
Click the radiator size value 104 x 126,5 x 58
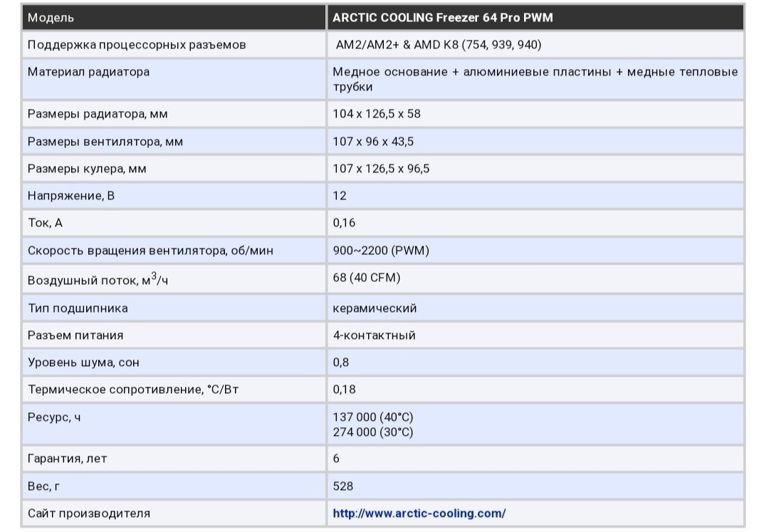(x=377, y=114)
